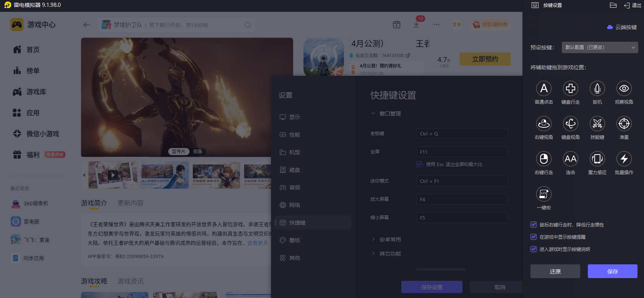Toggle 鼠标右键行走时，降低行走惯性 checkbox
The height and width of the screenshot is (298, 644).
coord(534,225)
